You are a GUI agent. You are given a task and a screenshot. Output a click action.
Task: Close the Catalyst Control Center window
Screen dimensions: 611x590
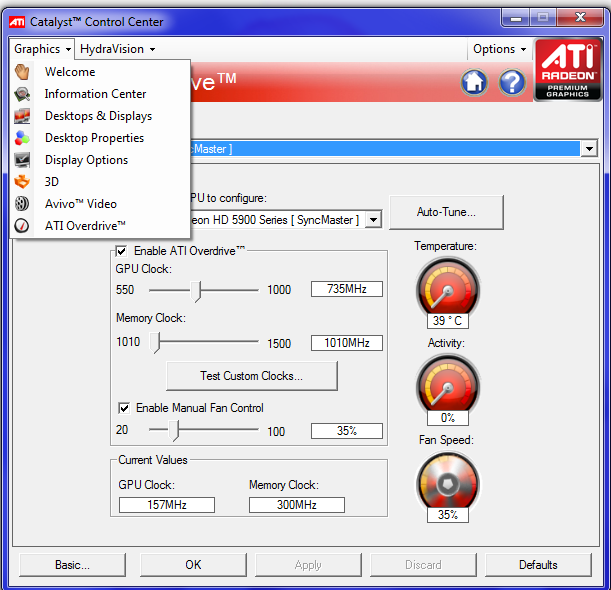(x=580, y=18)
